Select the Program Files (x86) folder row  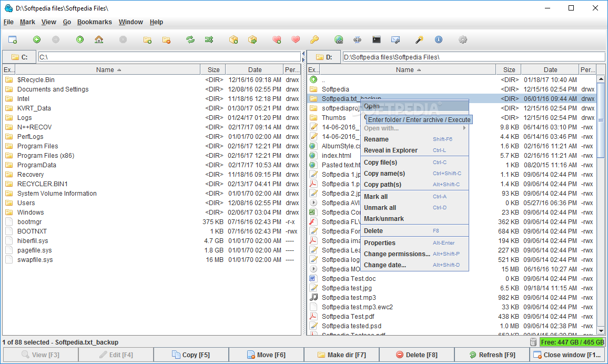(x=152, y=156)
